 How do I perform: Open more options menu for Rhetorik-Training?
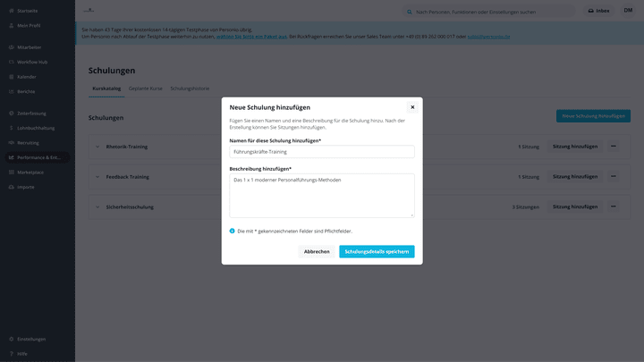point(614,147)
